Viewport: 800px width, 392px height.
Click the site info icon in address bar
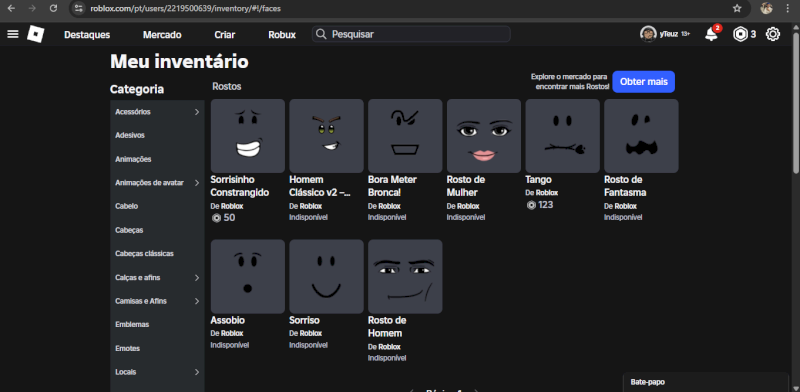pyautogui.click(x=78, y=8)
